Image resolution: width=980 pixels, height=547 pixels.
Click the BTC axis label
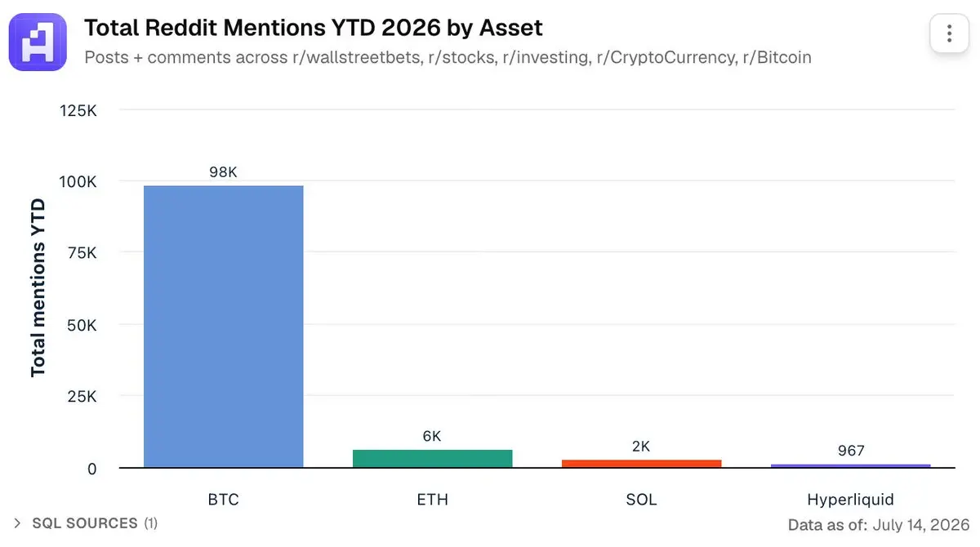point(224,499)
